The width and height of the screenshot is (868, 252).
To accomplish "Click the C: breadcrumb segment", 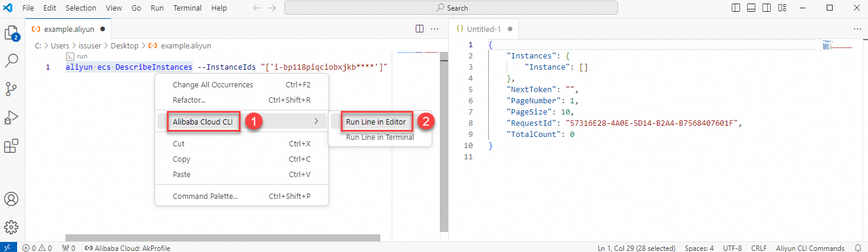I will click(38, 45).
